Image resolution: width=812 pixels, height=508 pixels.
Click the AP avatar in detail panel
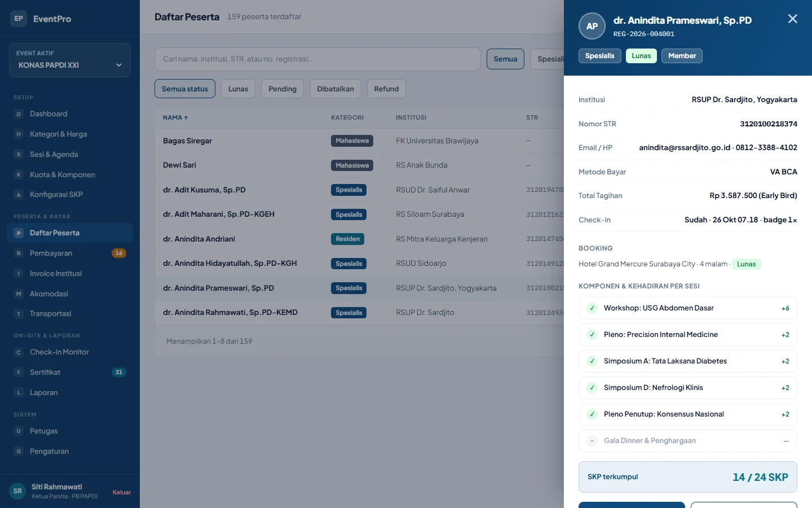[x=592, y=26]
